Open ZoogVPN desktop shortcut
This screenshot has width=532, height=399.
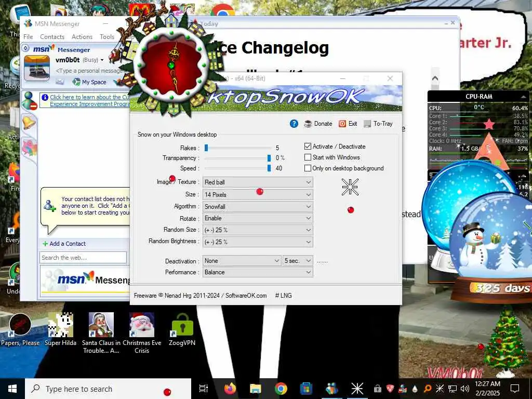pyautogui.click(x=182, y=329)
